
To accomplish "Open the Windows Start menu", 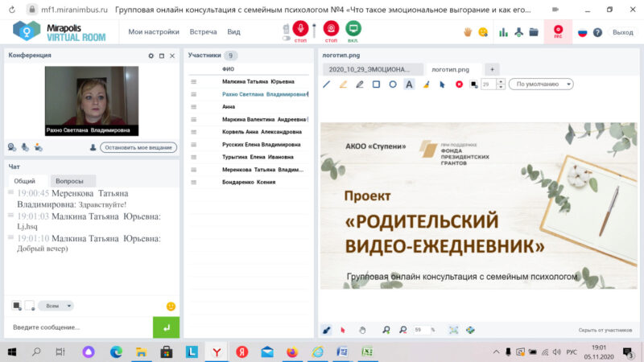I will 12,352.
